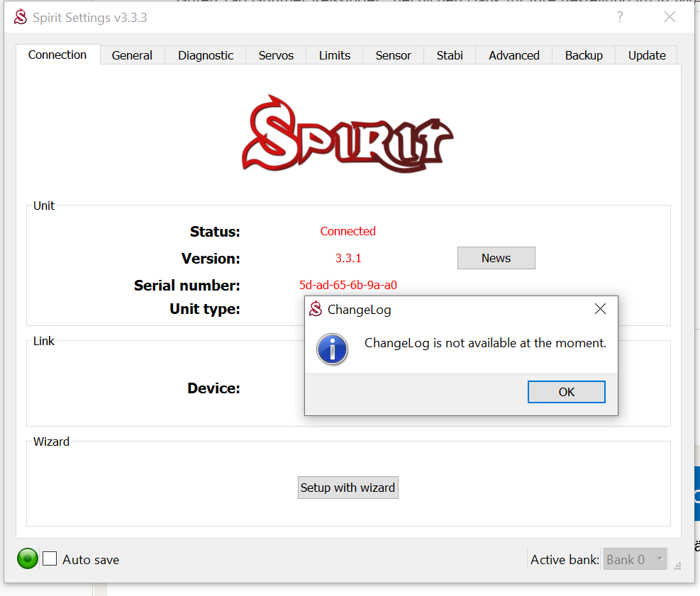Open the Active bank dropdown

pos(634,559)
